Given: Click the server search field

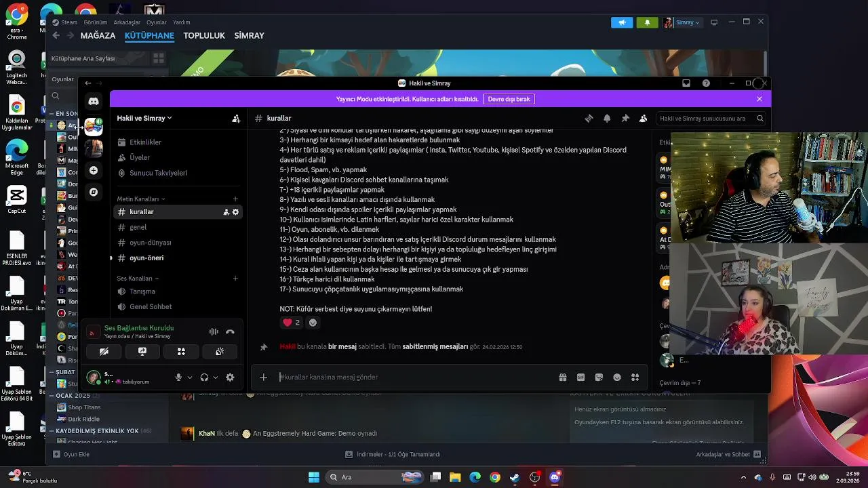Looking at the screenshot, I should click(711, 118).
